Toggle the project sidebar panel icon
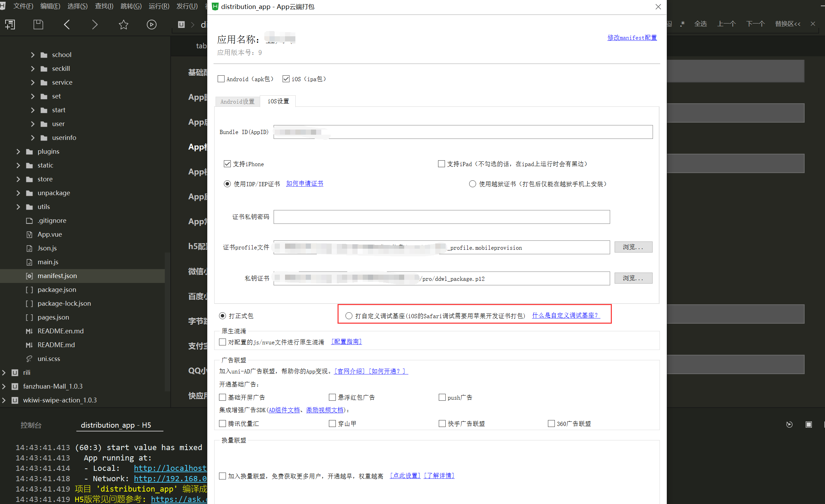The height and width of the screenshot is (504, 825). point(10,25)
